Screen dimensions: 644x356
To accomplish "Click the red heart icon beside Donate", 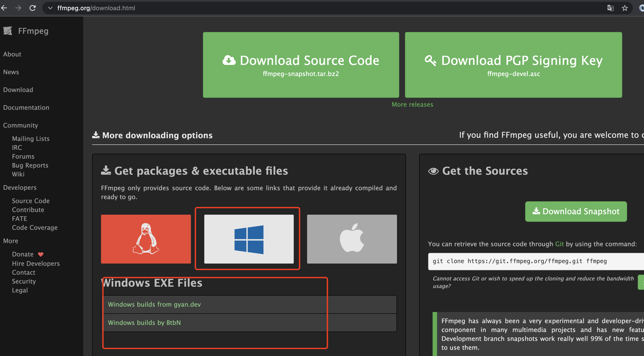I will [41, 254].
